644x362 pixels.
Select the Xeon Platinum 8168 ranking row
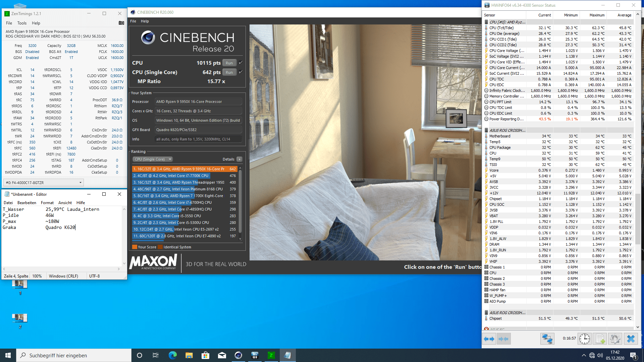coord(184,189)
